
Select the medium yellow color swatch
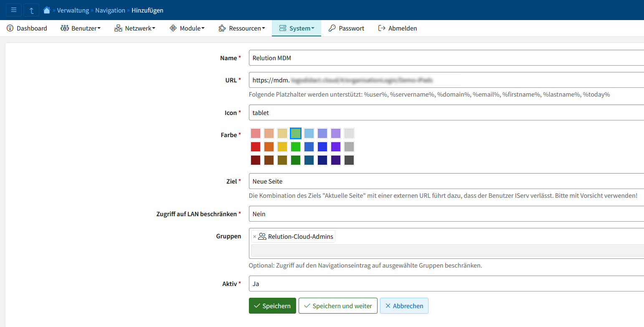pyautogui.click(x=282, y=147)
